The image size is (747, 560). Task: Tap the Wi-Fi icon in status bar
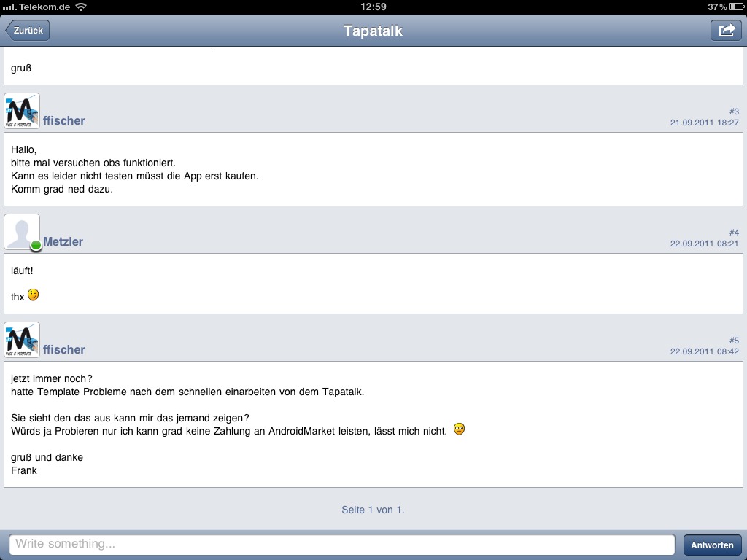pos(82,7)
